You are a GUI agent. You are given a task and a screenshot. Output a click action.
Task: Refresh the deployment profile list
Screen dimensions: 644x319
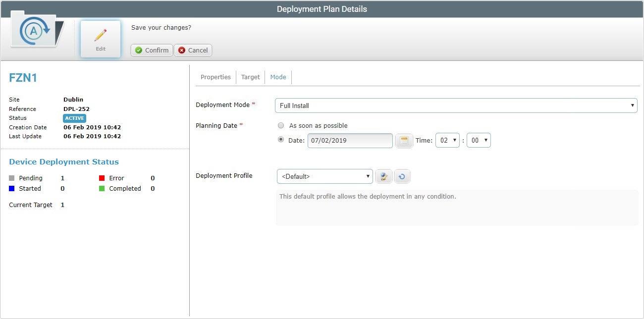(x=402, y=176)
